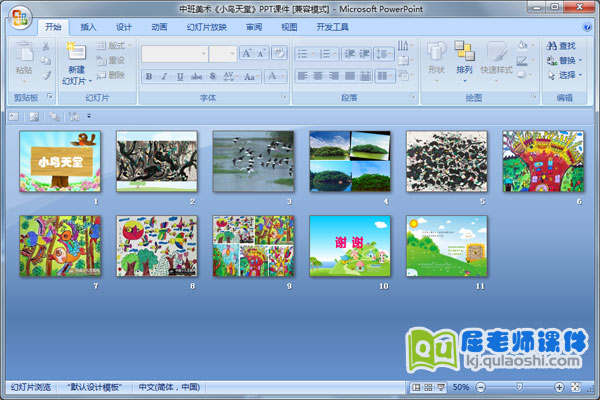Toggle the Slide Sorter view button
Screen dimensions: 600x400
[428, 387]
